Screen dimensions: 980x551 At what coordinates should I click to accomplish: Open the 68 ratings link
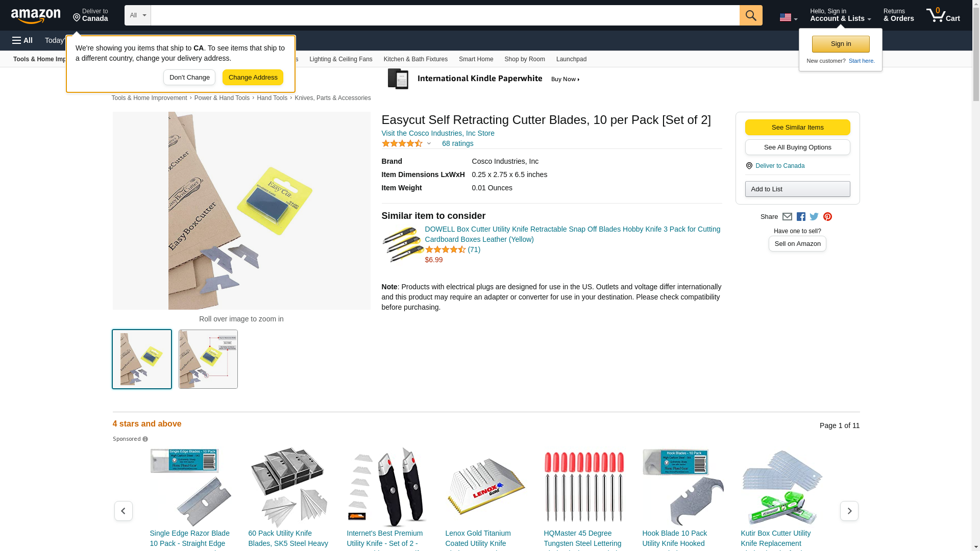(x=457, y=143)
